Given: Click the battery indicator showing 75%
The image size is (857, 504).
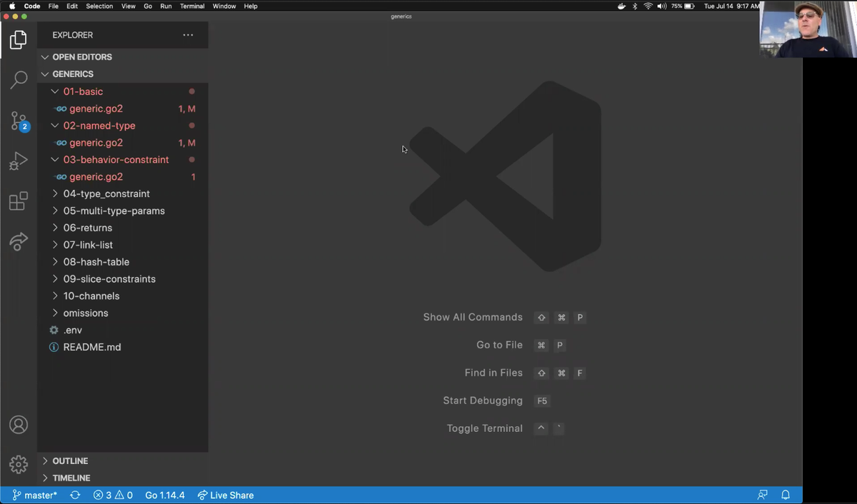Looking at the screenshot, I should pos(683,6).
